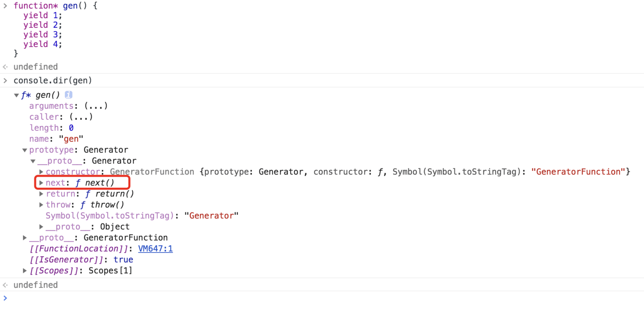The image size is (644, 317).
Task: Collapse the prototype: Generator node
Action: (25, 150)
